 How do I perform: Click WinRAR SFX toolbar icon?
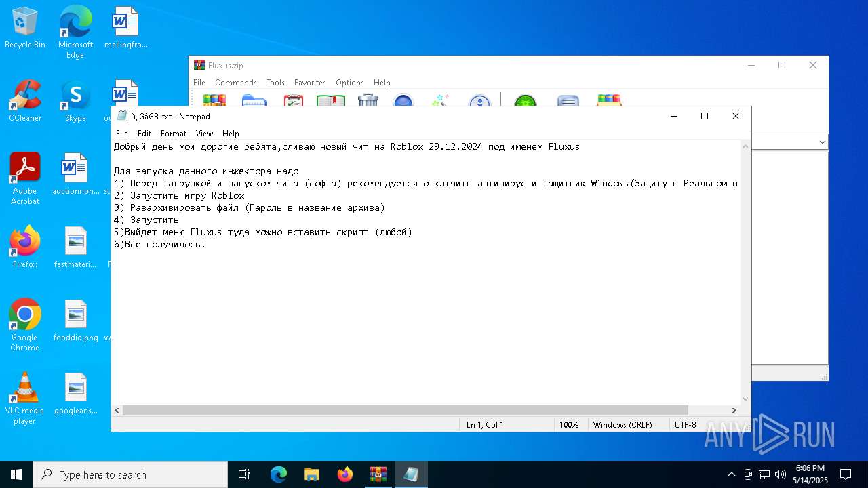tap(609, 100)
